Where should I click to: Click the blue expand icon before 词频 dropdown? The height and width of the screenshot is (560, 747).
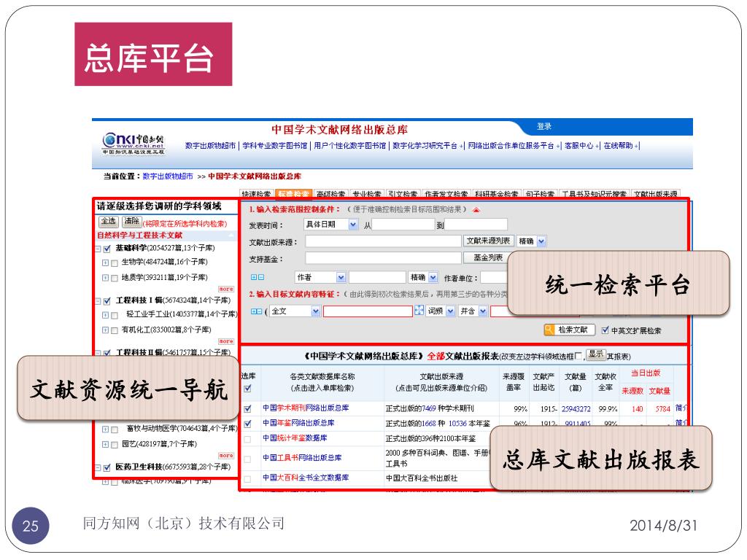[x=419, y=311]
